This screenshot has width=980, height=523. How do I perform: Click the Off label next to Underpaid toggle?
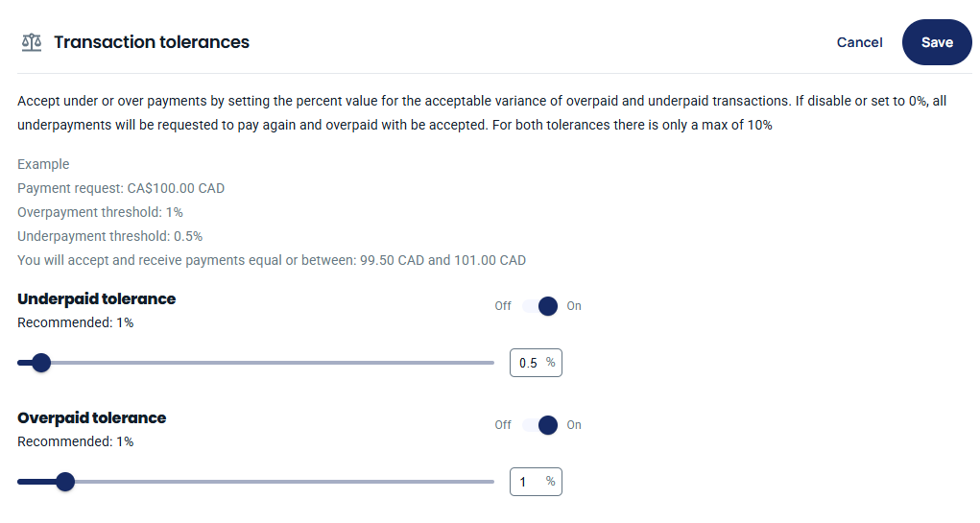coord(503,306)
